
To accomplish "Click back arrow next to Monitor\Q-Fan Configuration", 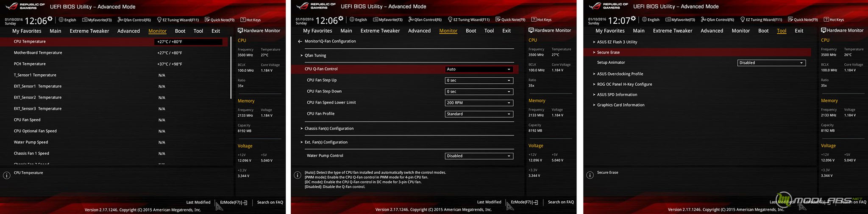I will click(300, 41).
